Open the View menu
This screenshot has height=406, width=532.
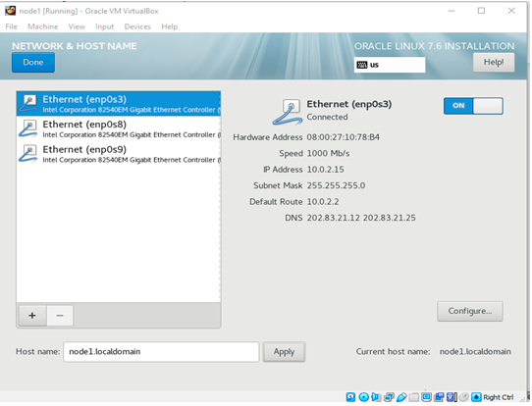coord(77,26)
